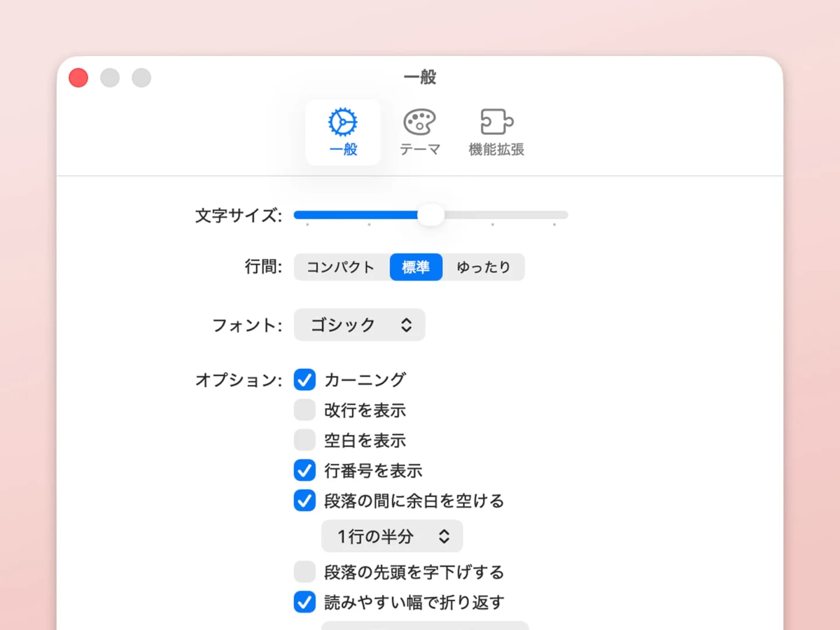This screenshot has height=630, width=840.
Task: Select 標準 line spacing
Action: pyautogui.click(x=416, y=267)
